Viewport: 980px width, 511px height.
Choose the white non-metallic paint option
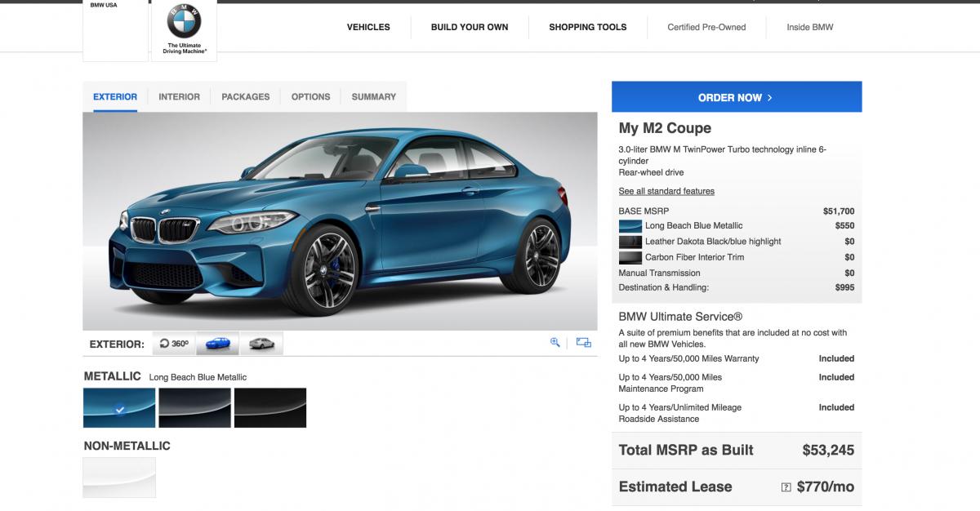click(x=118, y=477)
